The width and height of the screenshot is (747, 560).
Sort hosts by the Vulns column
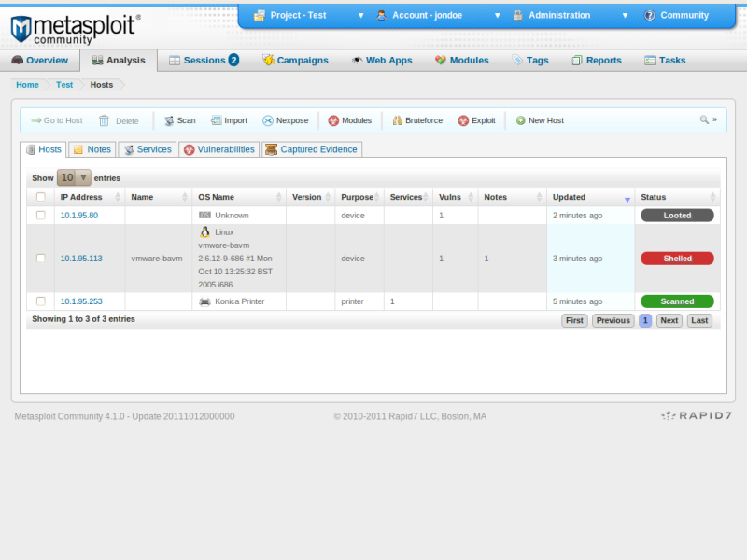pos(456,197)
